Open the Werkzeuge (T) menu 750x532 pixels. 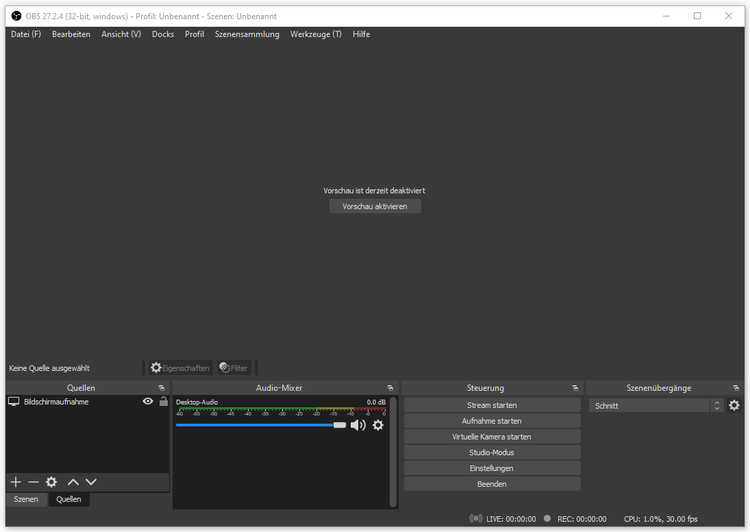(316, 34)
